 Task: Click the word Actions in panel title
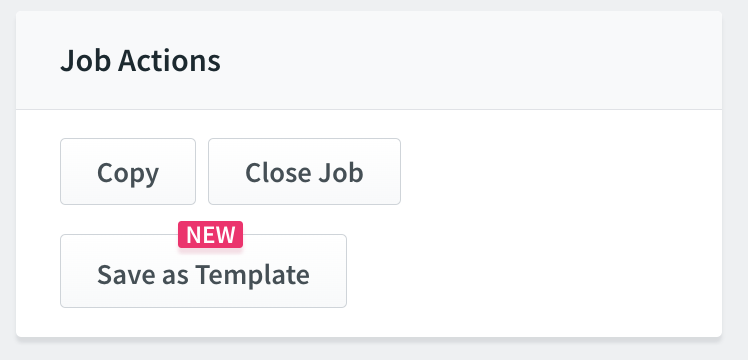[x=169, y=61]
